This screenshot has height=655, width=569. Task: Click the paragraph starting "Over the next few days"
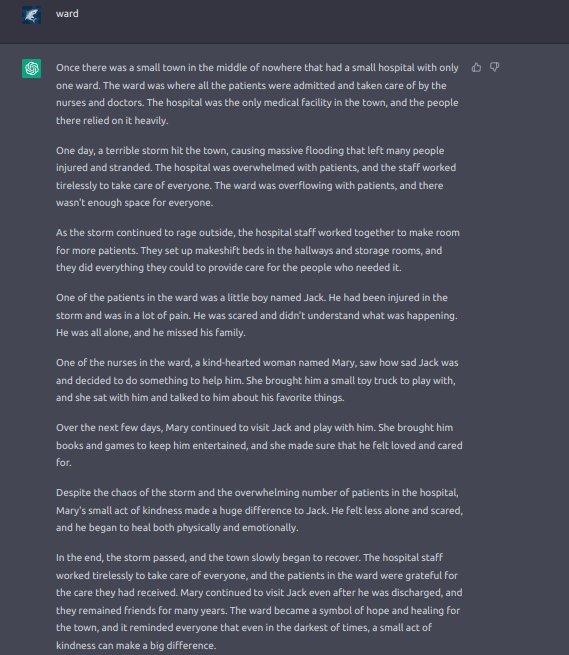(x=259, y=445)
